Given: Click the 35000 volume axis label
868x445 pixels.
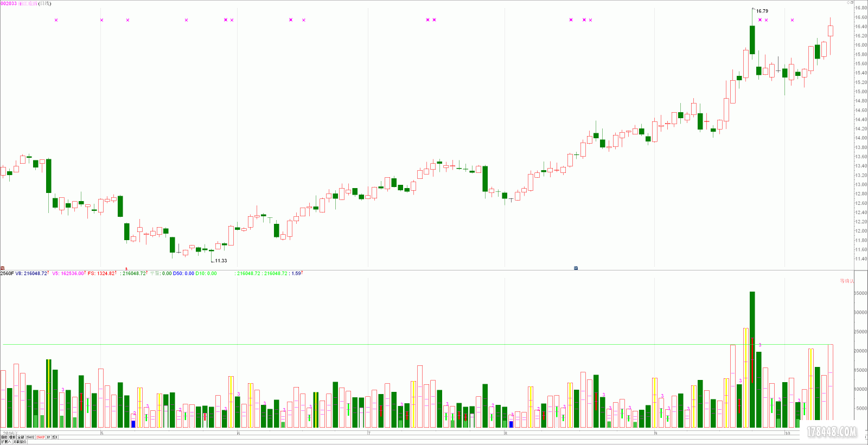Looking at the screenshot, I should pyautogui.click(x=861, y=293).
